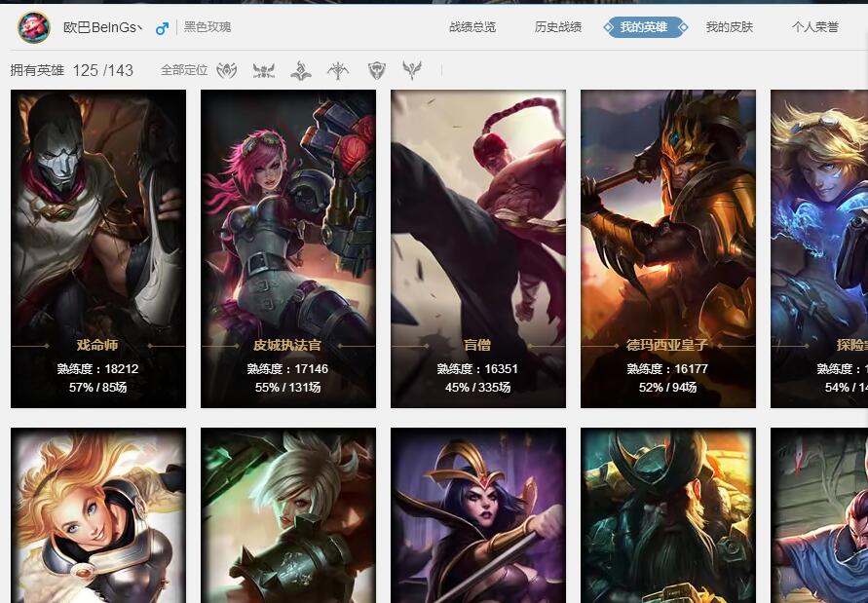Image resolution: width=868 pixels, height=603 pixels.
Task: Click the 熟练度:17146 mastery value
Action: [x=287, y=369]
